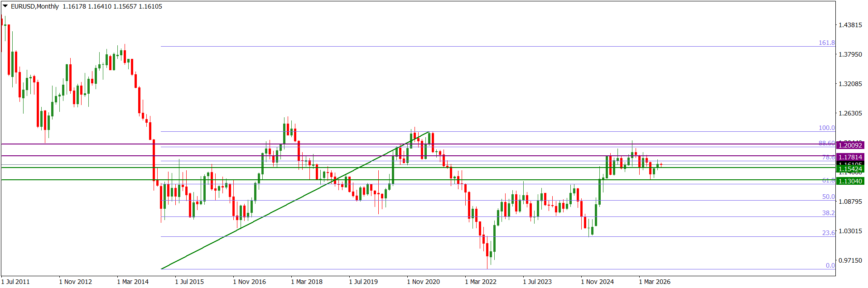
Task: Click the green 1.15424 price tag
Action: [x=850, y=169]
